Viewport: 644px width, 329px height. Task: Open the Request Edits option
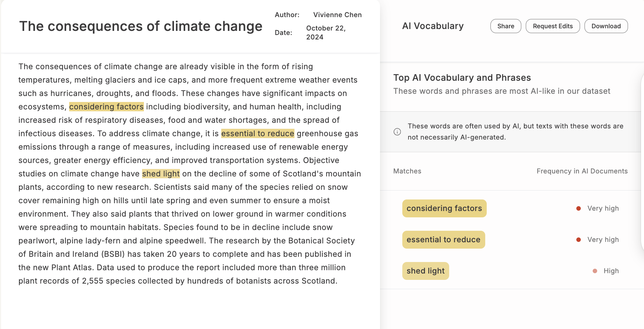pos(553,26)
